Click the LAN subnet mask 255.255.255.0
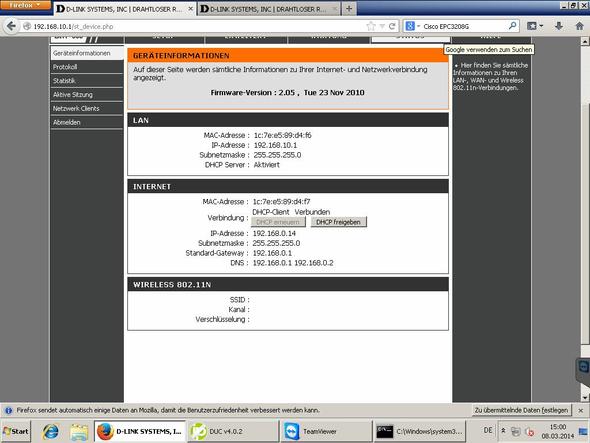This screenshot has height=443, width=590. click(x=277, y=155)
